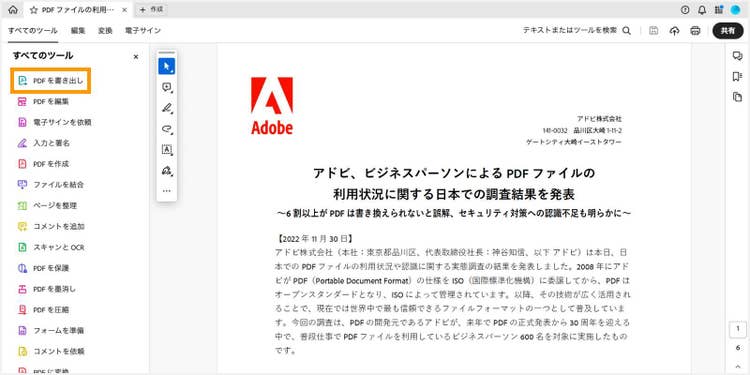
Task: Switch to 編集 menu tab
Action: (x=78, y=31)
